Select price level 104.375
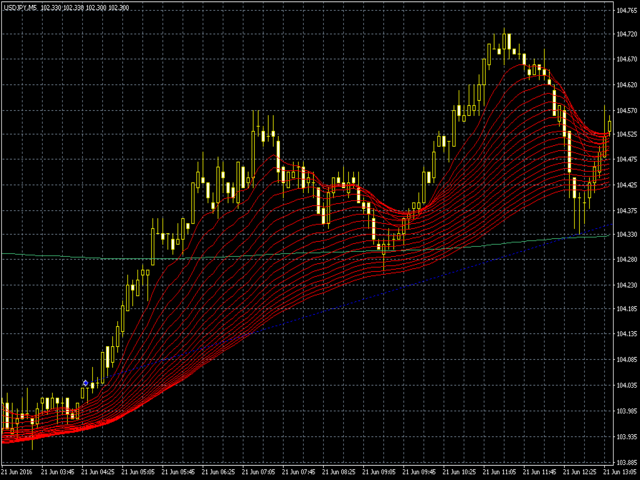Screen dimensions: 640x480 (x=627, y=211)
